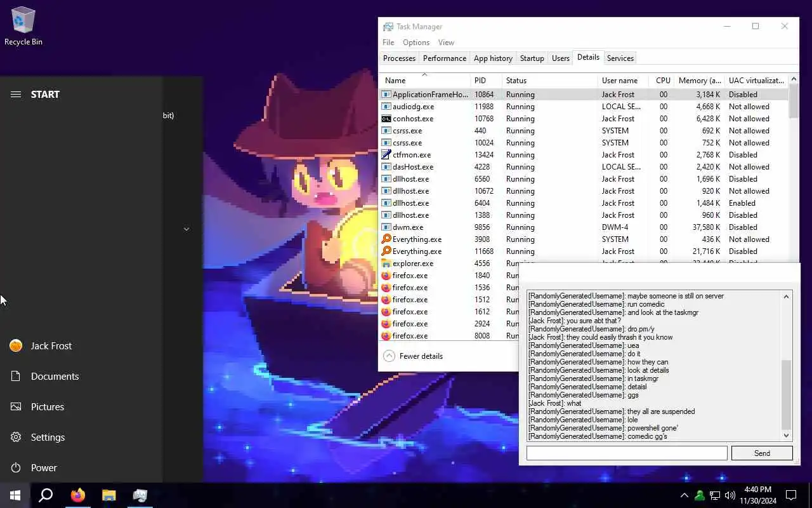Open Task Manager File menu
The width and height of the screenshot is (812, 508).
(388, 43)
